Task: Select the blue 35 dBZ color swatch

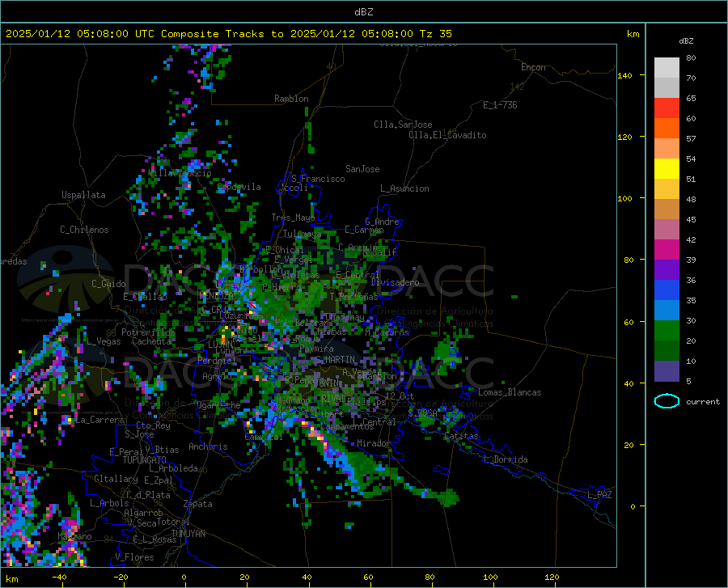Action: tap(667, 290)
